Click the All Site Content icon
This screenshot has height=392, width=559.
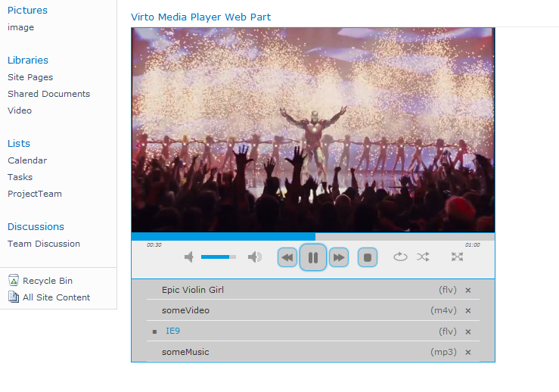tap(13, 297)
